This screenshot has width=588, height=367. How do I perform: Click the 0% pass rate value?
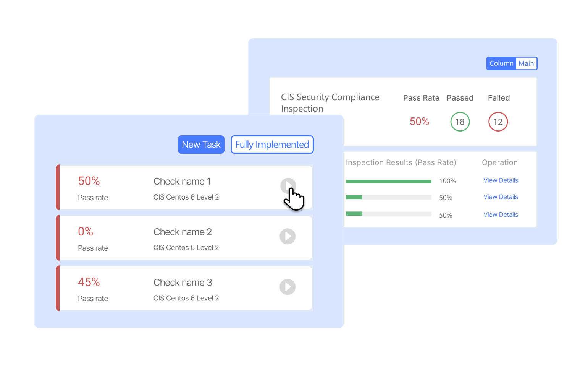point(86,232)
